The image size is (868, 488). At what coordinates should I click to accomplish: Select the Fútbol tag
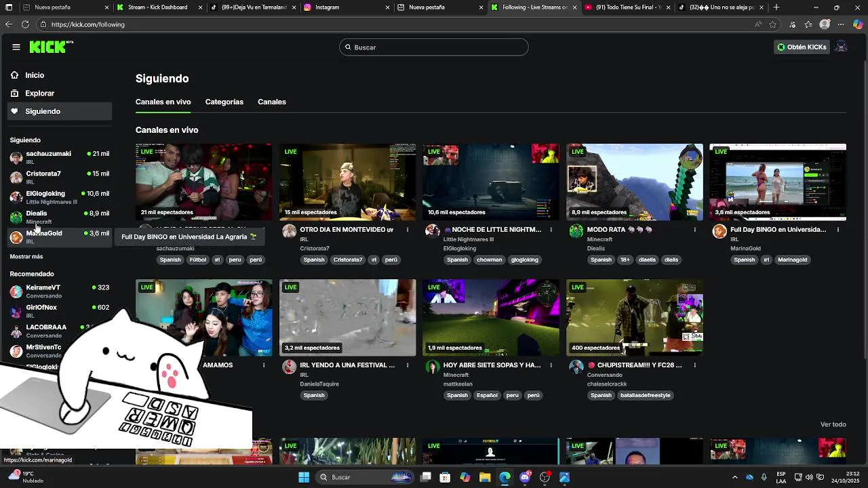198,260
